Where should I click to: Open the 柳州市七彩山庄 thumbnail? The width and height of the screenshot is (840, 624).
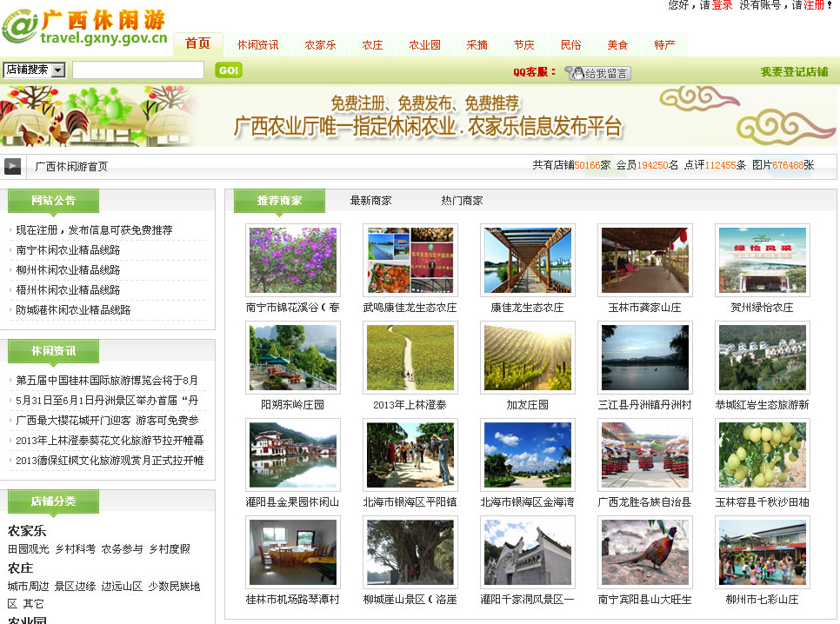[763, 552]
